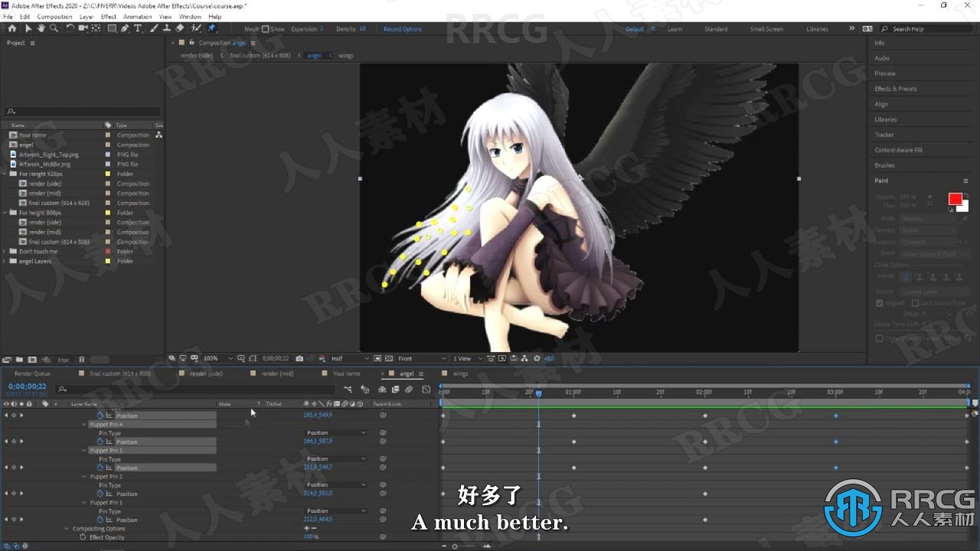Click the region of interest icon

click(377, 358)
